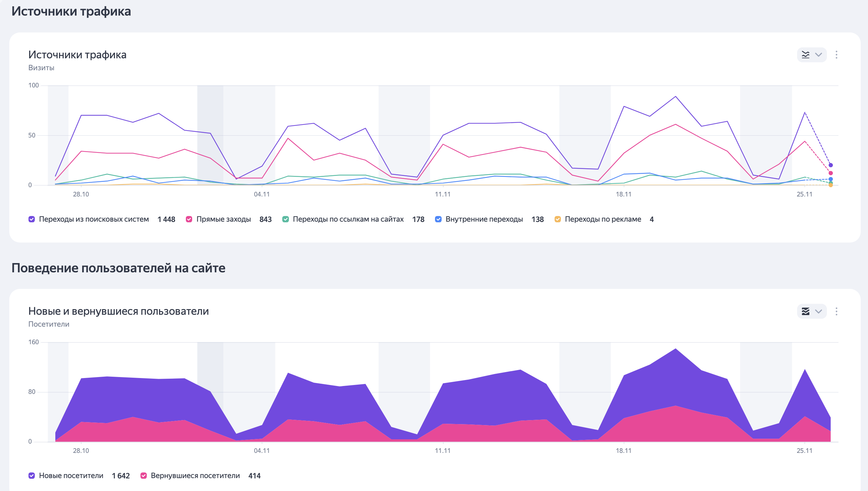Click 04.11 date label on users chart axis

[x=262, y=451]
